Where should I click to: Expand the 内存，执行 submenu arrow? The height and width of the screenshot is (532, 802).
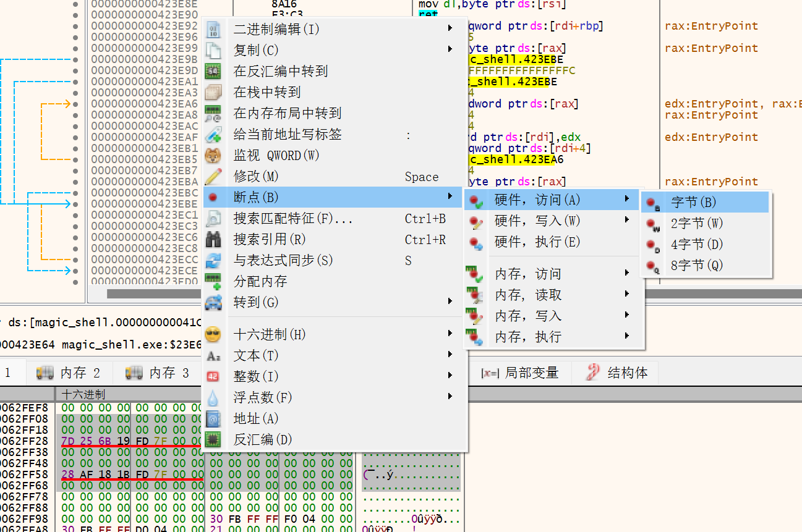[x=627, y=336]
